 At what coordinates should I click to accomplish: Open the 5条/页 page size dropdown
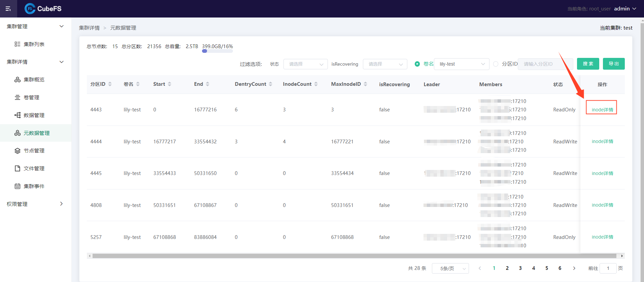450,268
